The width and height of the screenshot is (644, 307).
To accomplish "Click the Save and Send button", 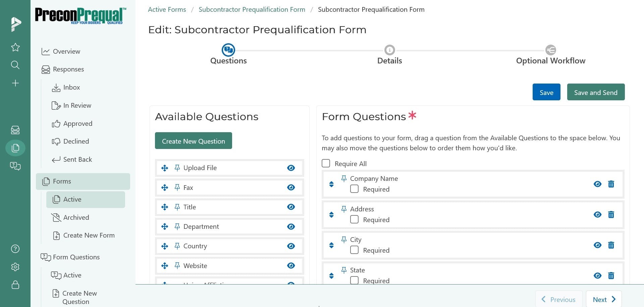I will click(595, 92).
